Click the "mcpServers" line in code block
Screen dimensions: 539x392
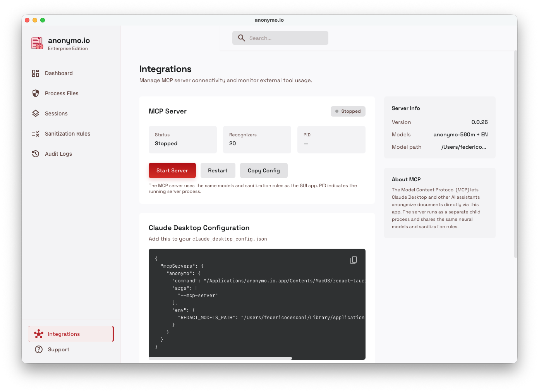coord(182,266)
